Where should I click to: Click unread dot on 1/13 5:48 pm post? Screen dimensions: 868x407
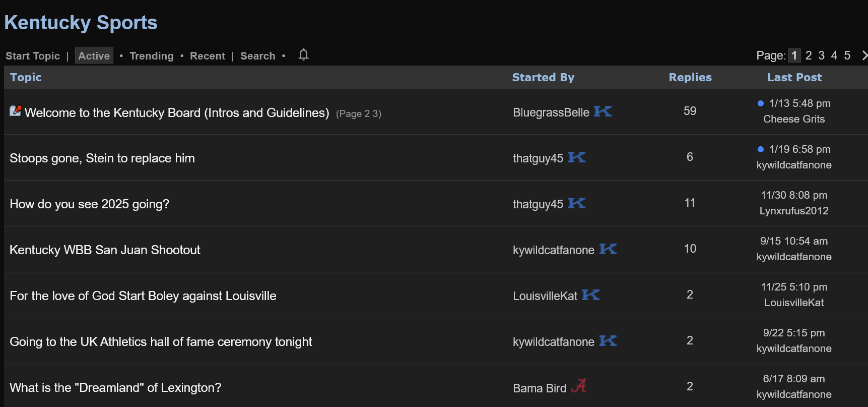tap(761, 103)
